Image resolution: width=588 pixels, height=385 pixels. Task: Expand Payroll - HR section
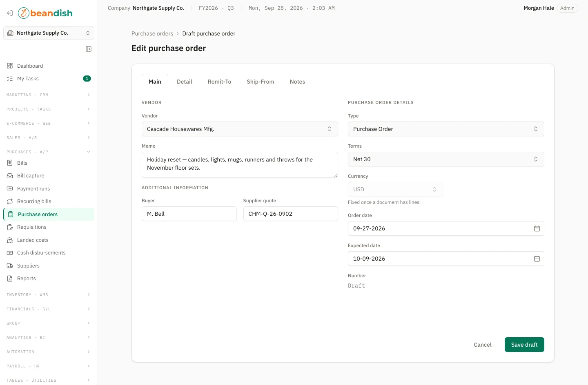coord(49,366)
